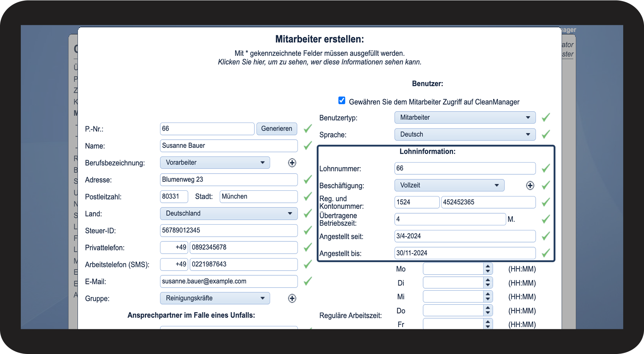Click green checkmark next to Benutzertyp
Screen dimensions: 644x354
click(546, 117)
